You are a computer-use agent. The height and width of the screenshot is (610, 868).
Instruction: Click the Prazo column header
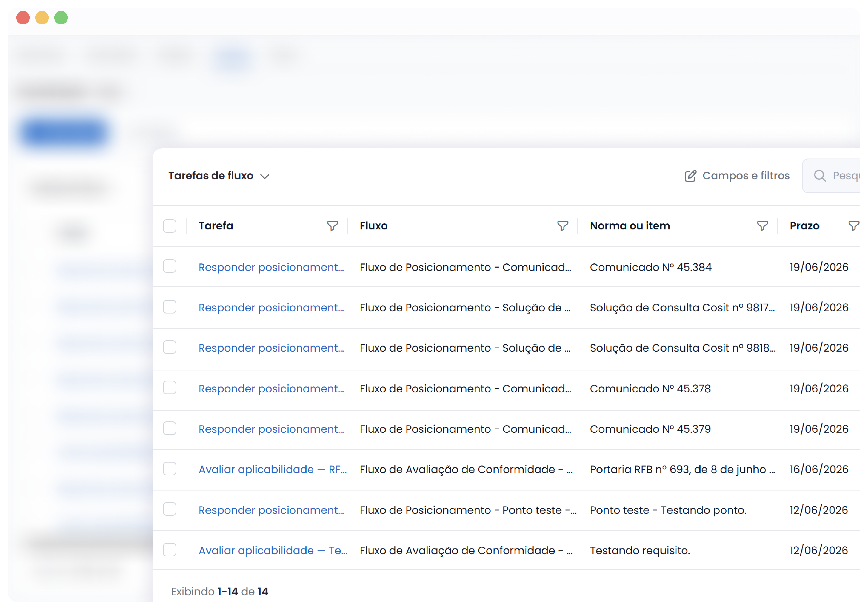tap(804, 226)
